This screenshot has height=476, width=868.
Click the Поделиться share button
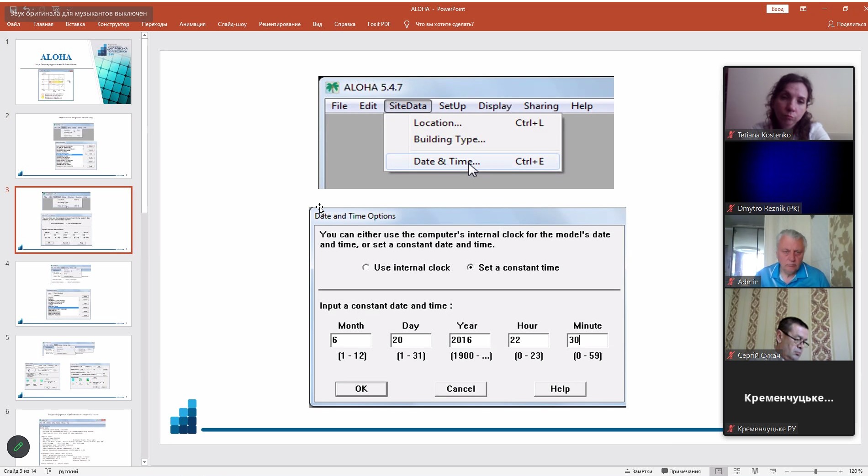tap(847, 24)
